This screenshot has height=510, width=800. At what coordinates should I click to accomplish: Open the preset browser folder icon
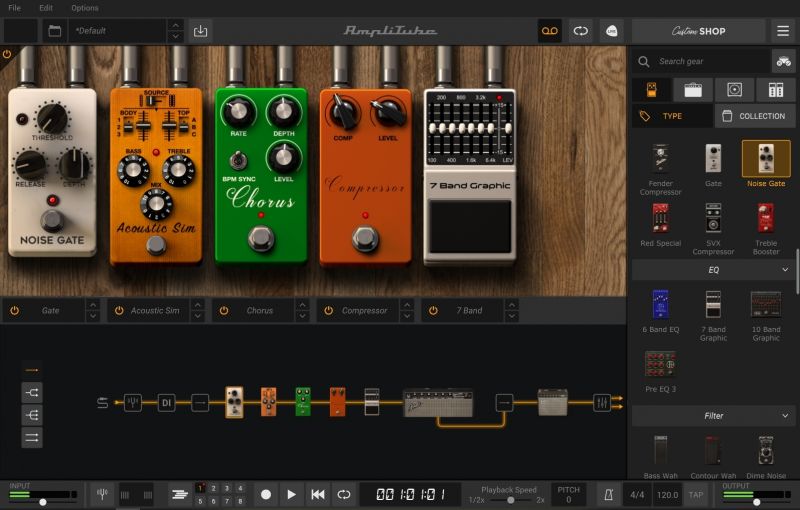pyautogui.click(x=55, y=31)
